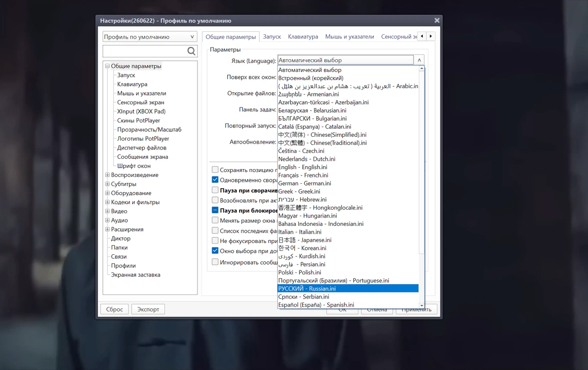
Task: Open the 'Запуск' tab
Action: (x=272, y=37)
